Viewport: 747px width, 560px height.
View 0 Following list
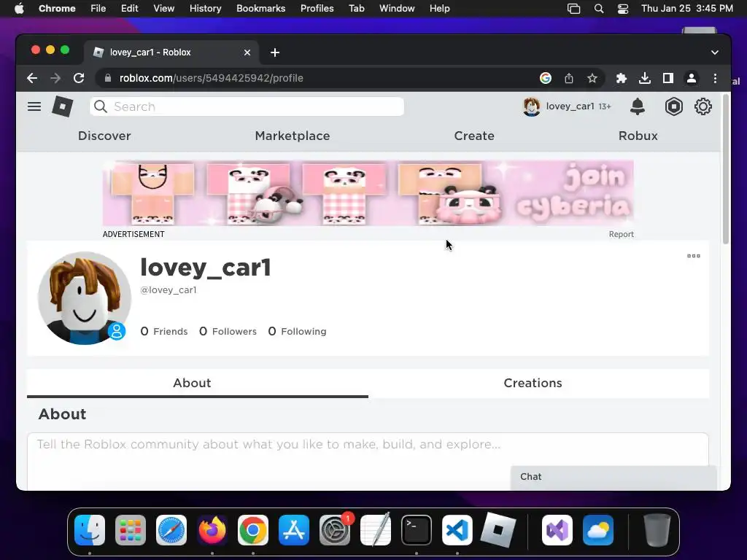pyautogui.click(x=298, y=331)
